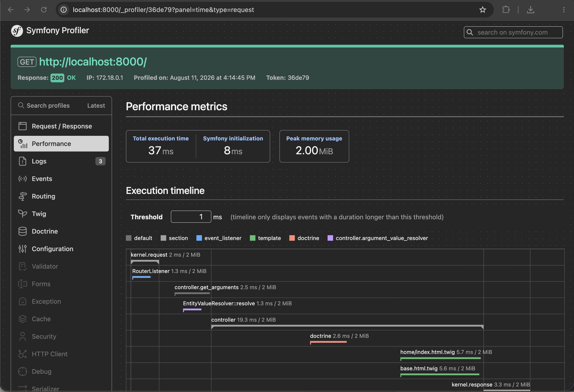
Task: Click the Logs count badge 3
Action: [100, 161]
